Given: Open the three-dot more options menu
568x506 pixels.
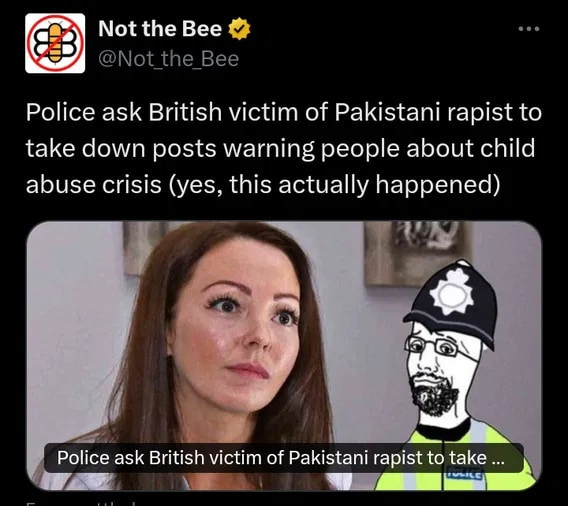Looking at the screenshot, I should tap(529, 29).
